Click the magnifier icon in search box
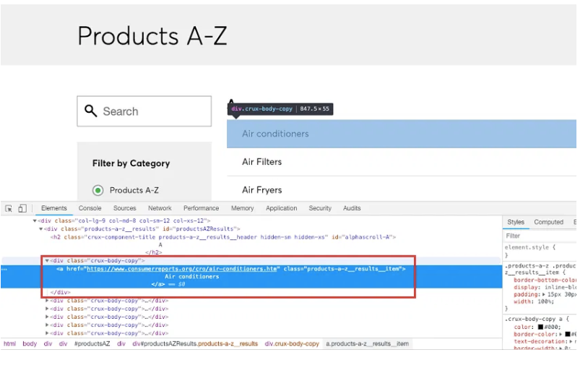The height and width of the screenshot is (368, 588). tap(91, 111)
